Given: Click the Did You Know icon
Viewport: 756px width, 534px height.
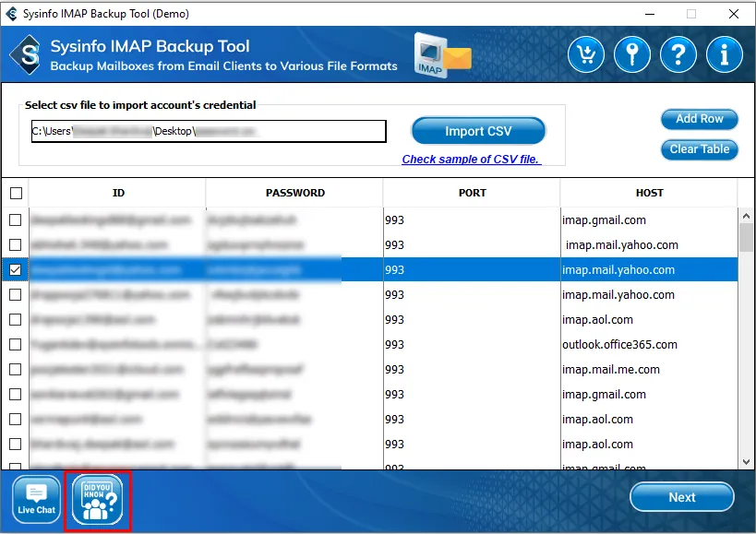Looking at the screenshot, I should click(97, 501).
